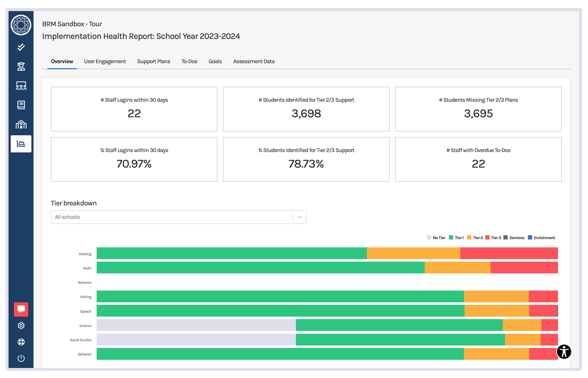Open the settings gear in sidebar

click(x=21, y=325)
